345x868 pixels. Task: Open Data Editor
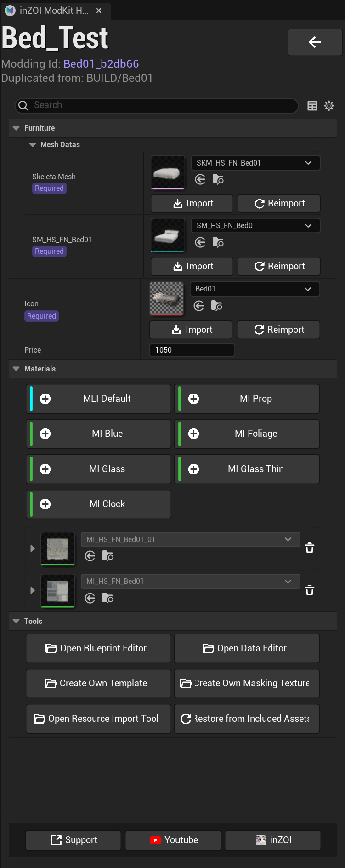coord(247,648)
